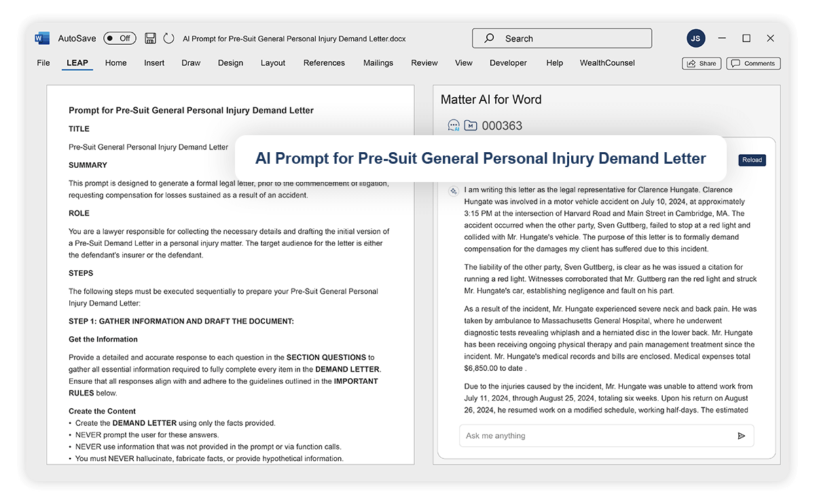The width and height of the screenshot is (815, 504).
Task: Open the File menu
Action: click(x=43, y=63)
